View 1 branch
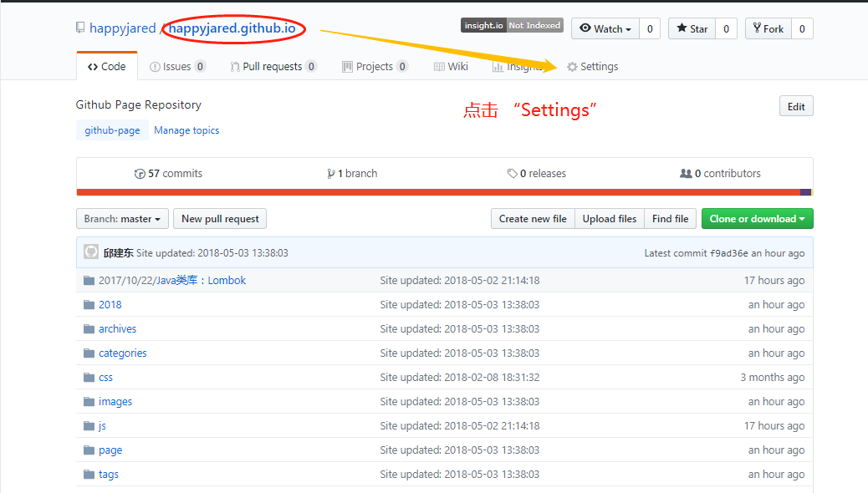The width and height of the screenshot is (868, 493). (352, 174)
